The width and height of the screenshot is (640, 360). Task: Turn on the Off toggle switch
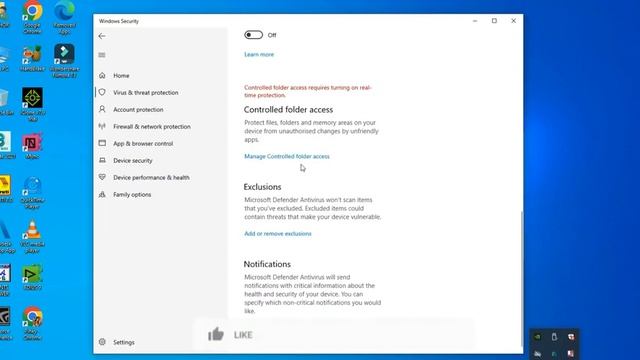point(253,35)
